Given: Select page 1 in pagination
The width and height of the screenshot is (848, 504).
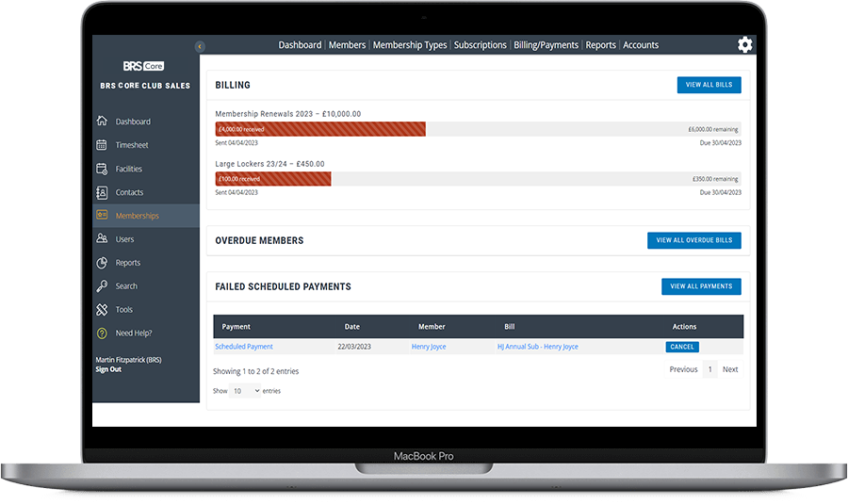Looking at the screenshot, I should pos(710,369).
